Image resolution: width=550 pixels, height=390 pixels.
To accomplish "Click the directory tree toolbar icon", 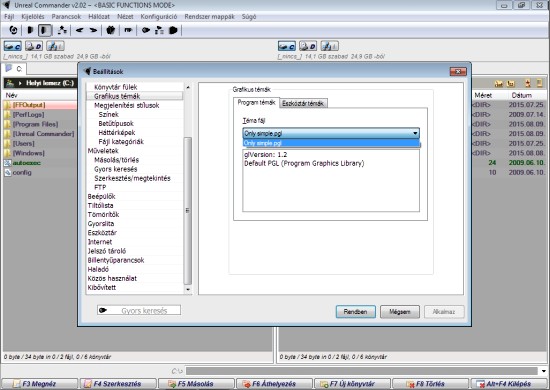I will tap(62, 31).
